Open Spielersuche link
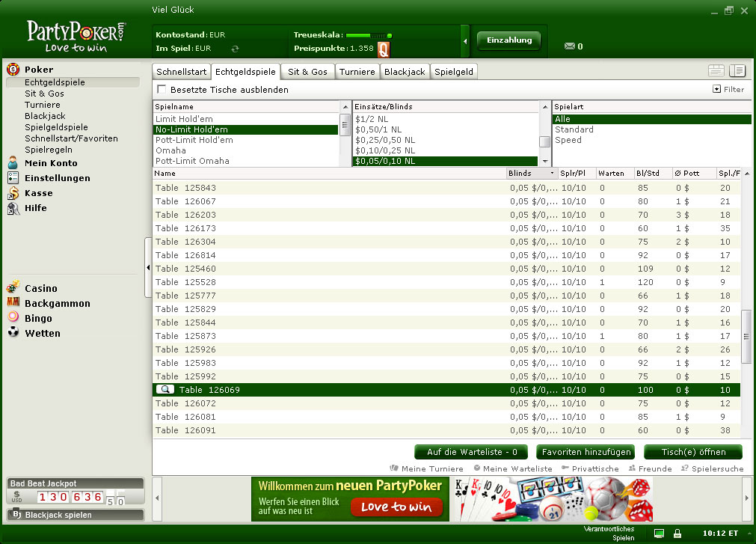756x544 pixels. point(712,468)
